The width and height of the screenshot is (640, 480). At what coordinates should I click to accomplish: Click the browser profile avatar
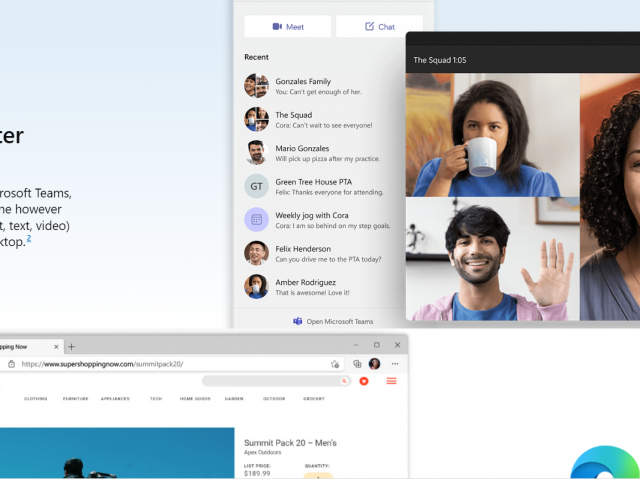[x=375, y=364]
